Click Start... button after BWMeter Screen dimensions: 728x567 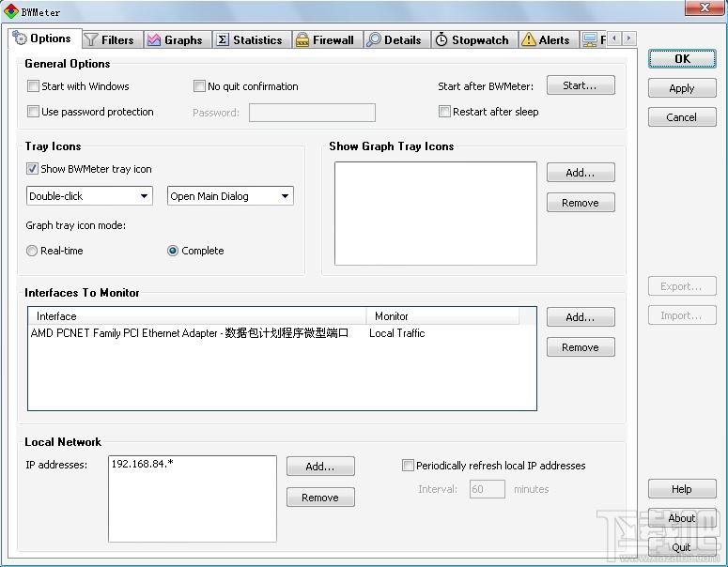tap(581, 85)
